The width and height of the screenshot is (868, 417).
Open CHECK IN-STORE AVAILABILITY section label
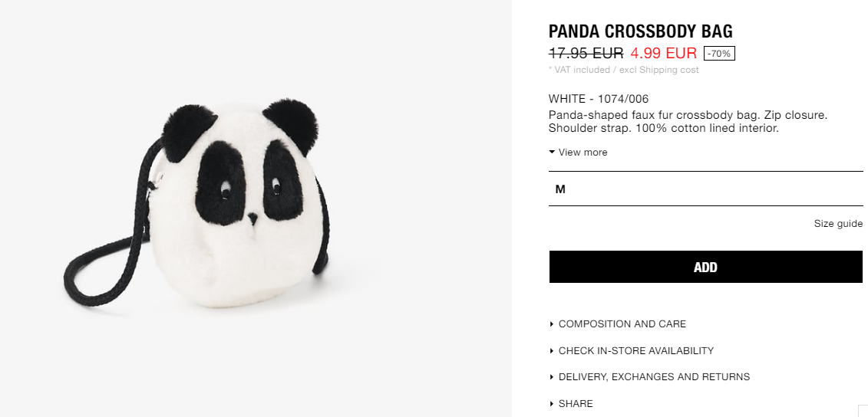point(636,350)
